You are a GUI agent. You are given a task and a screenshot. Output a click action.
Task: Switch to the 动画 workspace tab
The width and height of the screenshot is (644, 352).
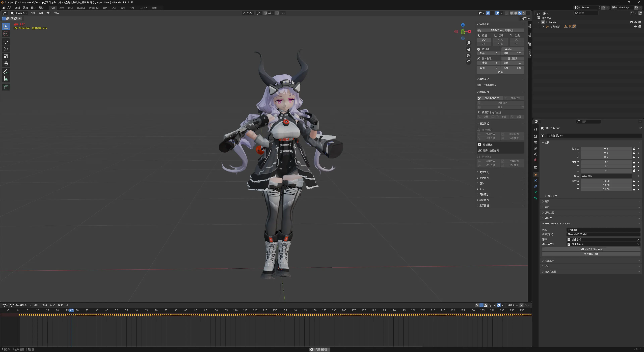pyautogui.click(x=114, y=8)
